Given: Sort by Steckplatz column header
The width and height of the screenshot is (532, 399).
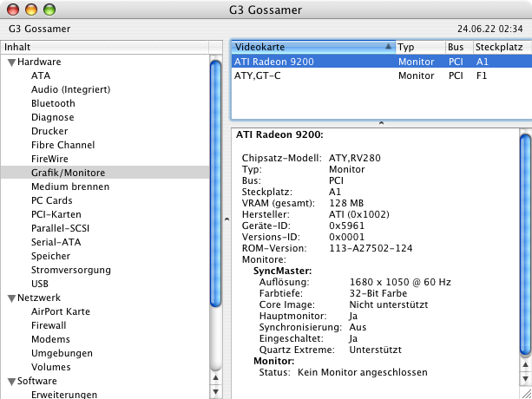Looking at the screenshot, I should pyautogui.click(x=502, y=47).
